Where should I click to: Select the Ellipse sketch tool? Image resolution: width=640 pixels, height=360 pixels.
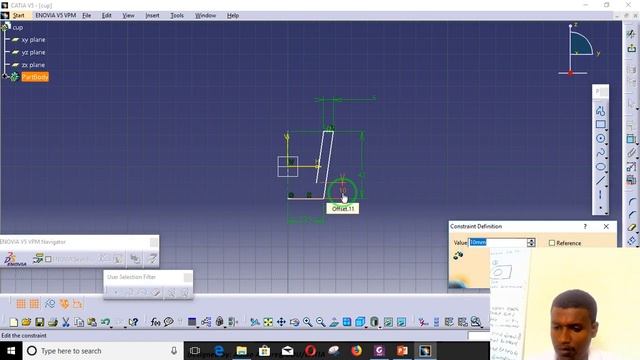tap(600, 167)
